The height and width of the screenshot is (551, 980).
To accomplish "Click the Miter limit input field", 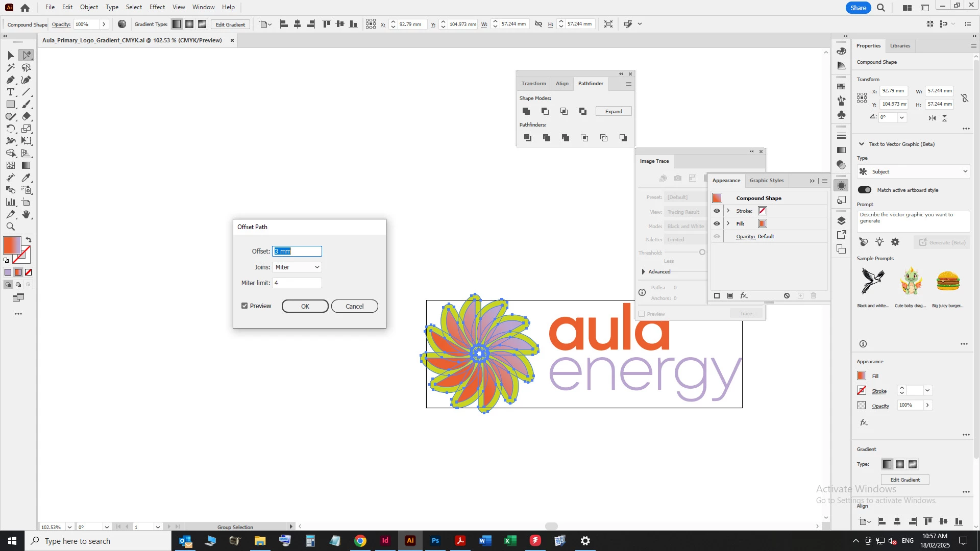I will pos(297,283).
